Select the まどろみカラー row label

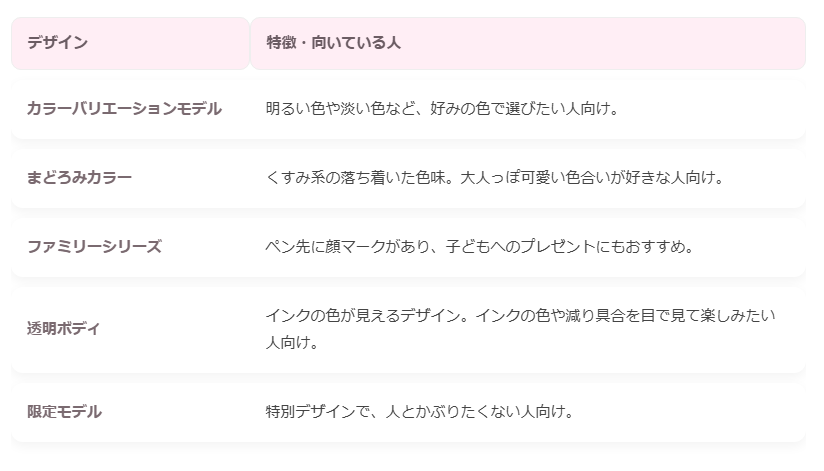tap(79, 178)
